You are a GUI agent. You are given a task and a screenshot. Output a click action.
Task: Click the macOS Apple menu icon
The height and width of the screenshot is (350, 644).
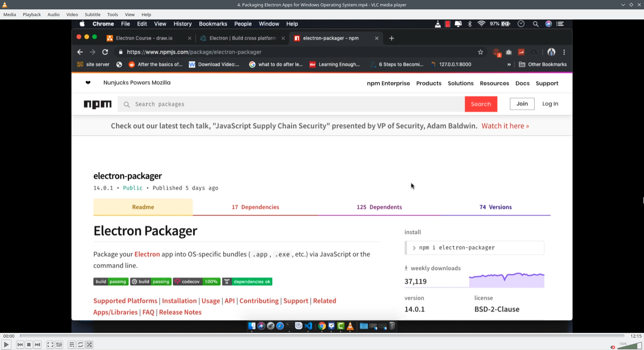pyautogui.click(x=82, y=24)
